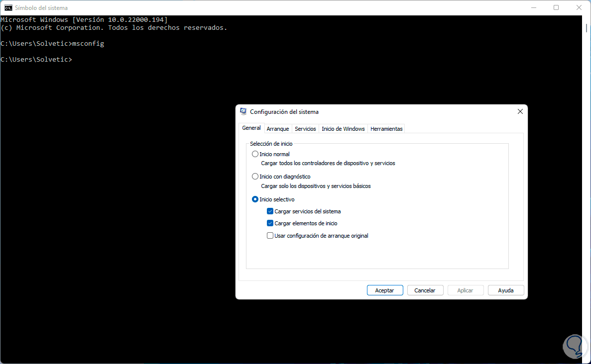
Task: Enable Usar configuración de arranque original
Action: pos(270,236)
